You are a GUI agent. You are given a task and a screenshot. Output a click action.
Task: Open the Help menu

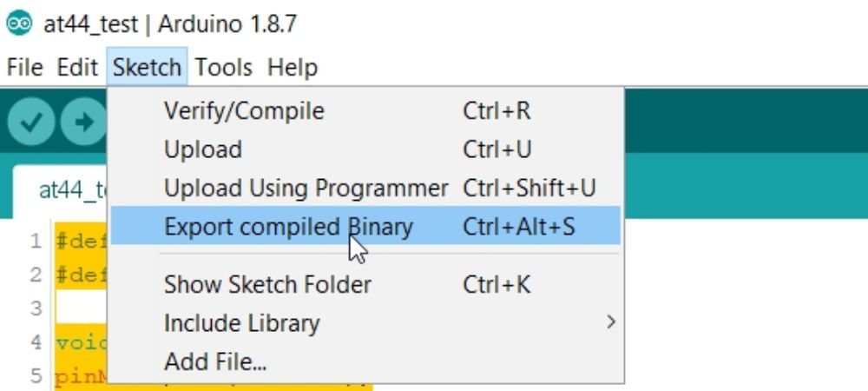pyautogui.click(x=293, y=68)
